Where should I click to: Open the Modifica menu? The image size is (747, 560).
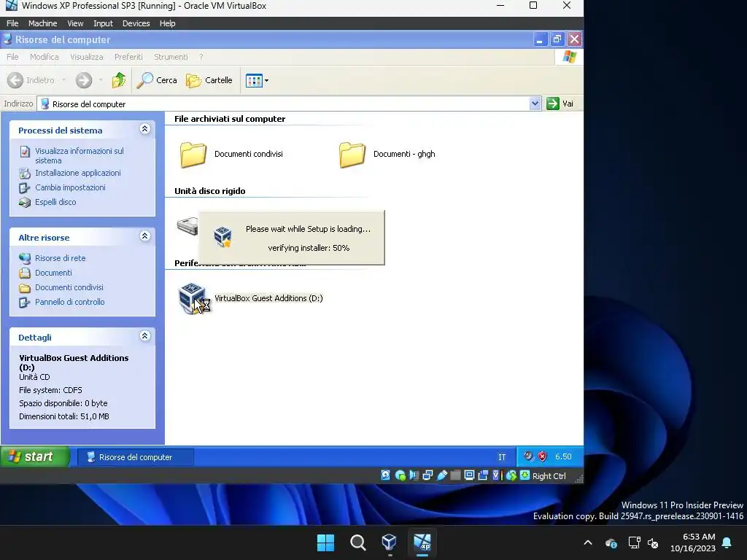[44, 57]
